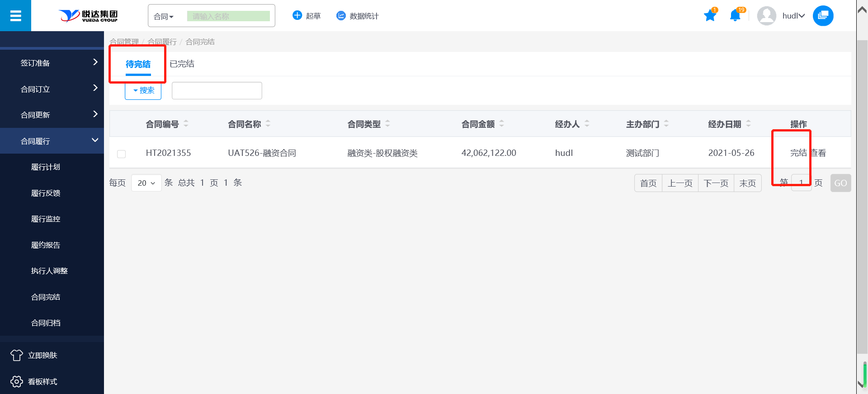Click the hamburger menu icon

pyautogui.click(x=15, y=16)
